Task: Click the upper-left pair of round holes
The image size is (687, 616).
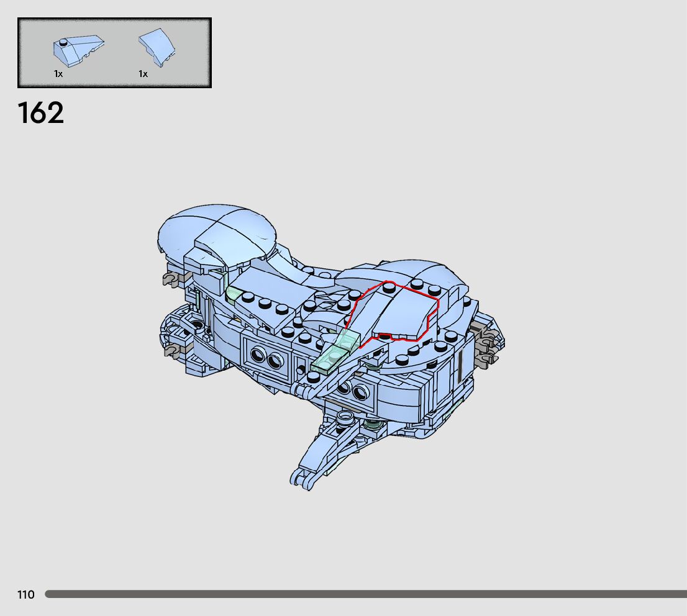Action: tap(266, 356)
